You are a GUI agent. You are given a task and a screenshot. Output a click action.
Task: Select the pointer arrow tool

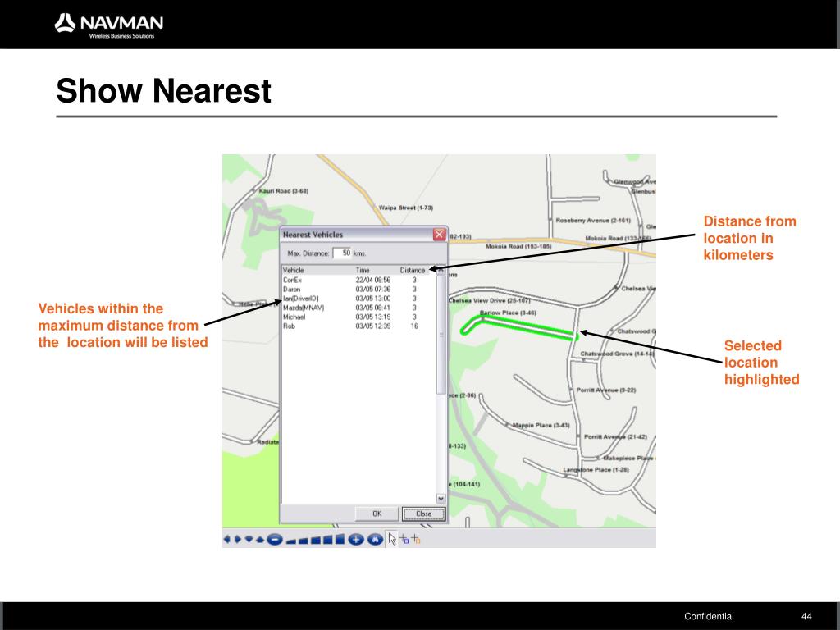(x=392, y=540)
